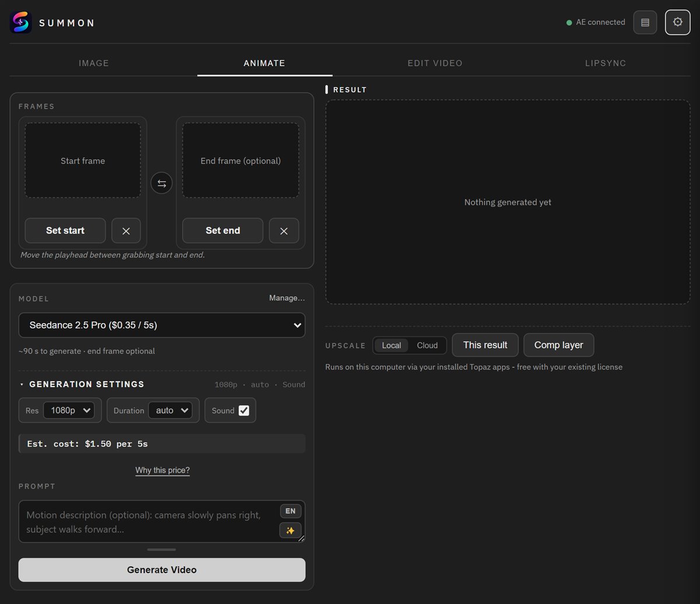Clear the start frame
The height and width of the screenshot is (604, 700).
(126, 231)
